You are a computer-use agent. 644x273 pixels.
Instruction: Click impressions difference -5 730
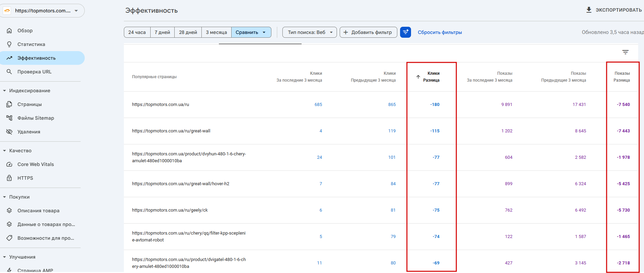click(623, 210)
